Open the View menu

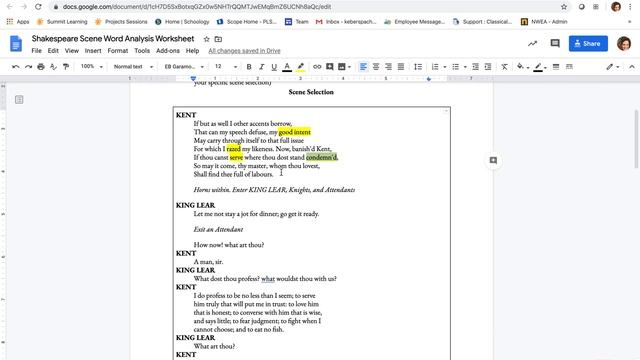(x=71, y=51)
